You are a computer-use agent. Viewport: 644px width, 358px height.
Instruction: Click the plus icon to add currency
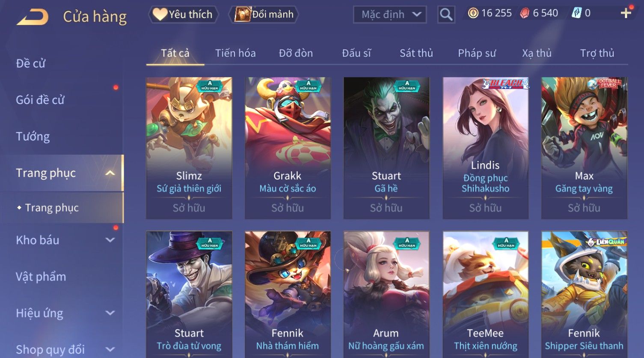(626, 13)
